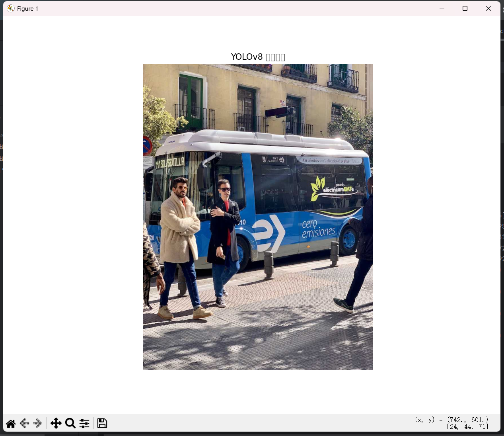The width and height of the screenshot is (504, 436).
Task: Go back to previous view arrow
Action: 25,423
